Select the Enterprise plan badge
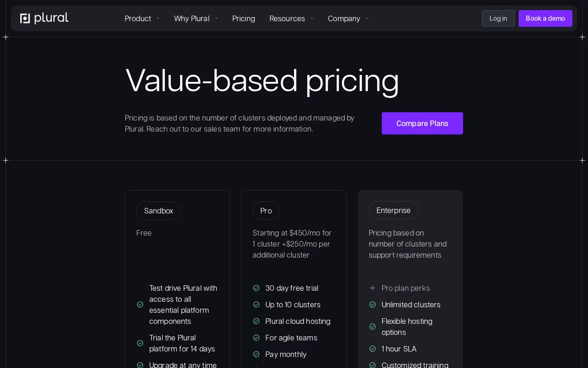 pyautogui.click(x=394, y=210)
